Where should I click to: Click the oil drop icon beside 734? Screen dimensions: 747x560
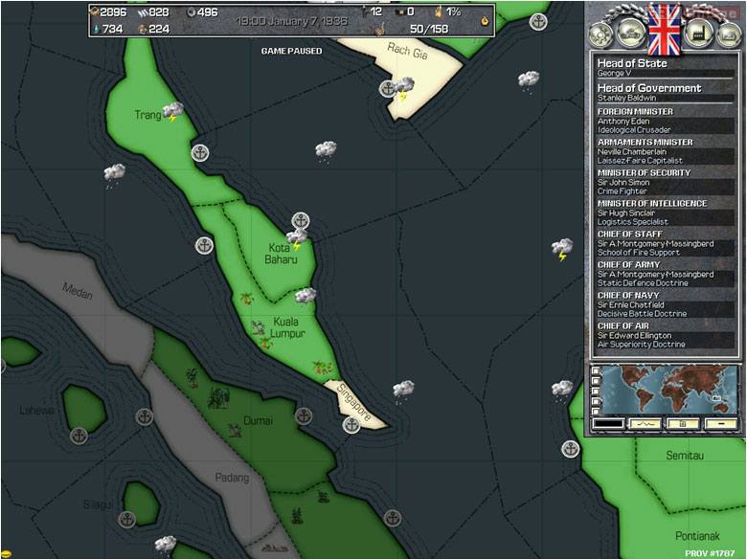pyautogui.click(x=96, y=29)
